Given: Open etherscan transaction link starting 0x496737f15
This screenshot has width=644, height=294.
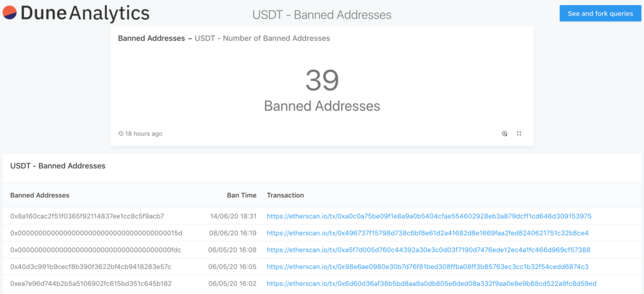Looking at the screenshot, I should (428, 233).
